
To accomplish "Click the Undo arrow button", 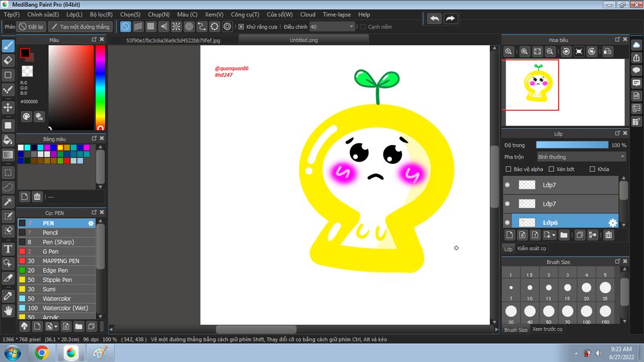I will tap(434, 18).
